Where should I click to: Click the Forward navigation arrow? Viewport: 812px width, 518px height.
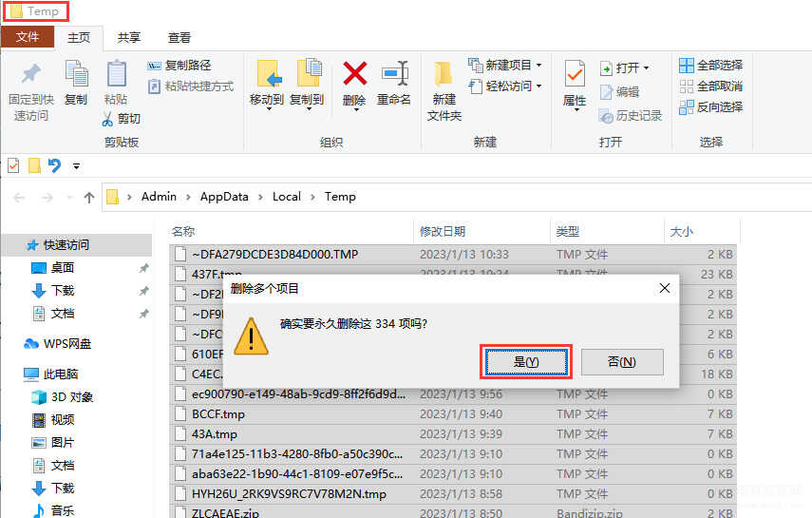click(47, 198)
